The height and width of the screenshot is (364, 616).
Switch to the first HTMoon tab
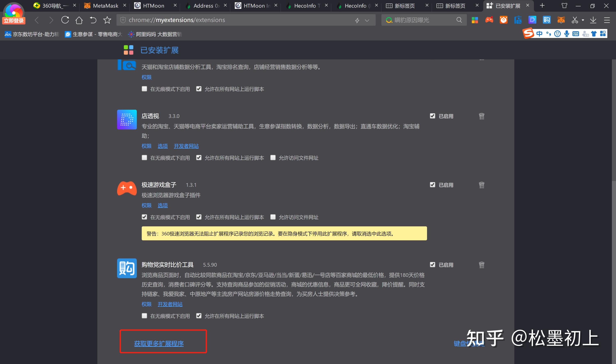pos(153,6)
